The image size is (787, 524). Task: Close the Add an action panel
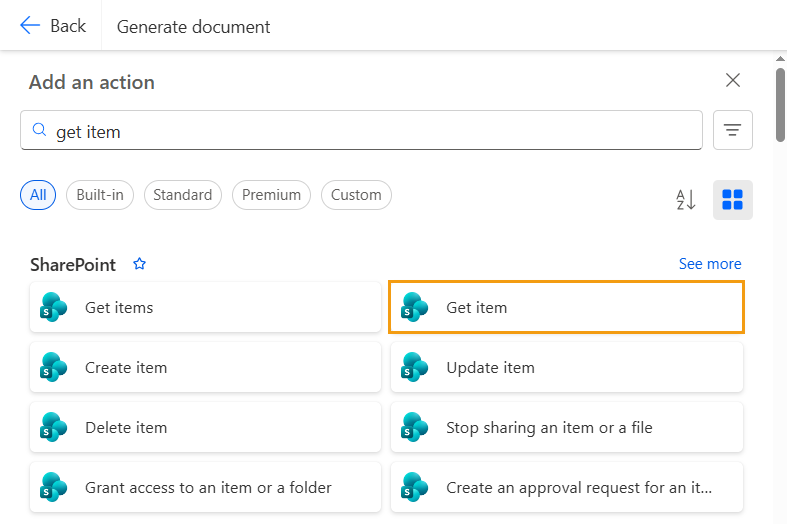[733, 80]
